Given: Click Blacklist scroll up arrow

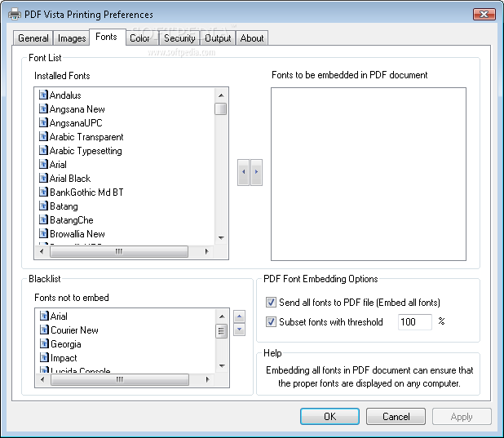Looking at the screenshot, I should pyautogui.click(x=222, y=316).
